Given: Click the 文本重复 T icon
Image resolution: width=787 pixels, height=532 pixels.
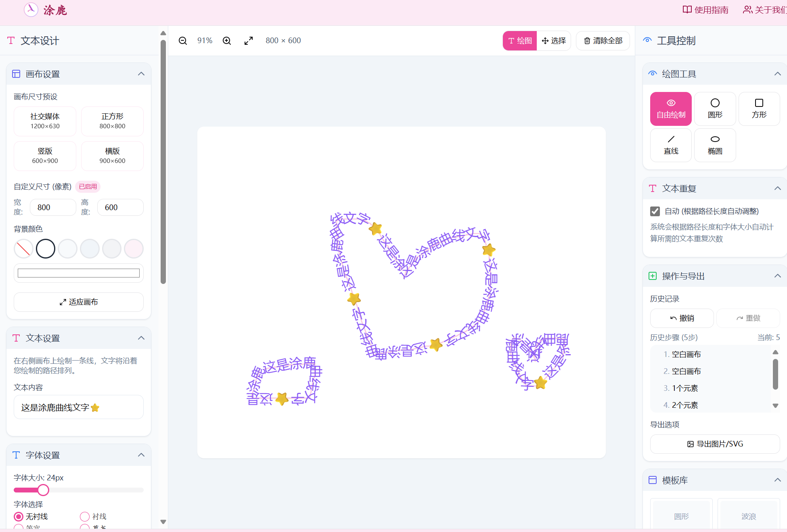Looking at the screenshot, I should (653, 188).
